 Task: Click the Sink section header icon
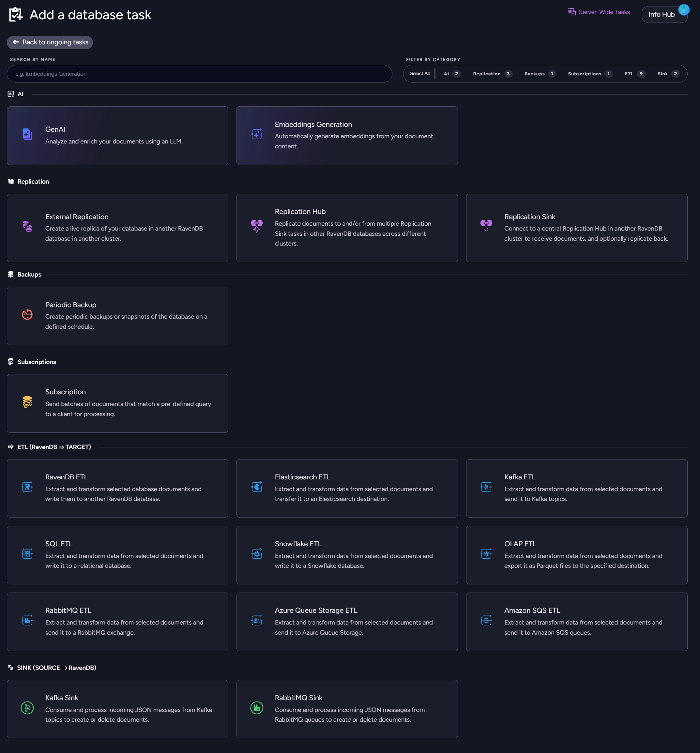click(x=11, y=668)
